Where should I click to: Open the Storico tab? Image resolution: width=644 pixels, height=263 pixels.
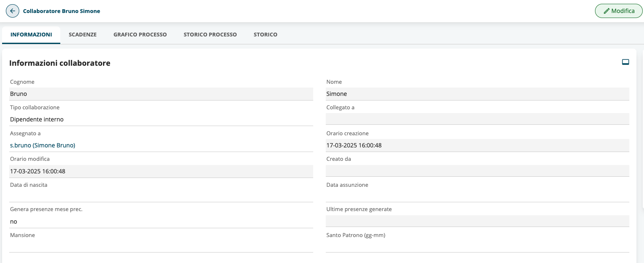[x=265, y=35]
